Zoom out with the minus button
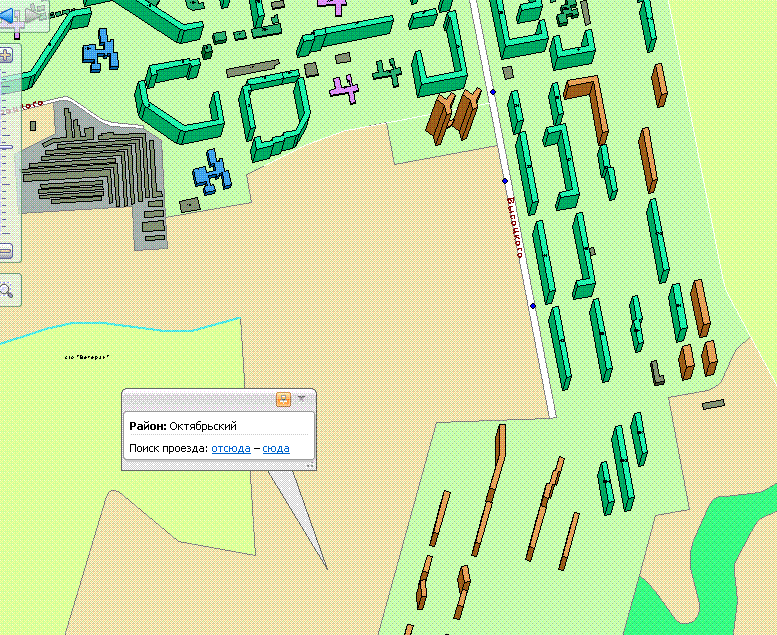 coord(6,251)
